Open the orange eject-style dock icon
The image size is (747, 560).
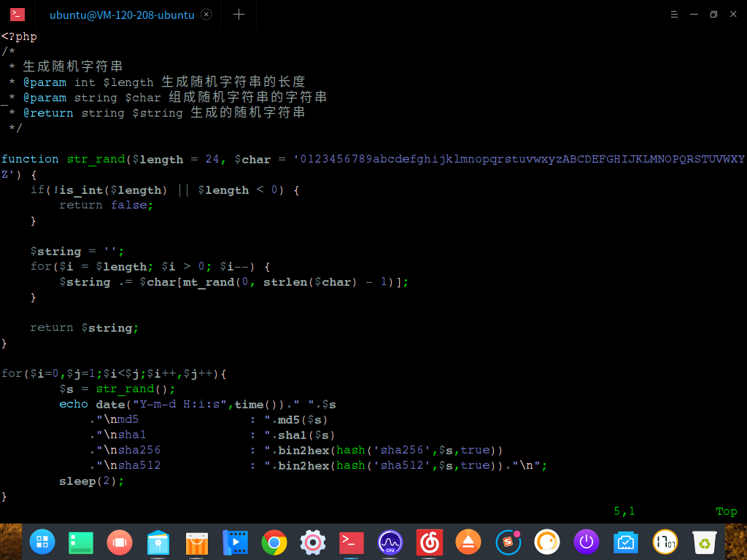(468, 542)
